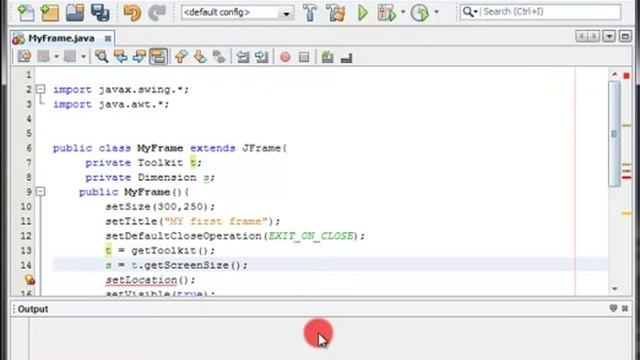Expand the Debug project arrow menu
This screenshot has width=640, height=360.
coord(403,12)
